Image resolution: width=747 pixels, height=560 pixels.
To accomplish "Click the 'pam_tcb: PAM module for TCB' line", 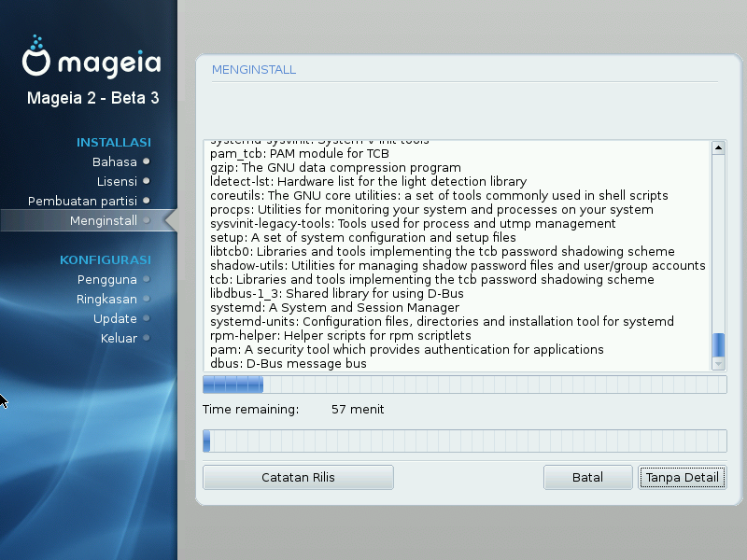I will point(300,154).
